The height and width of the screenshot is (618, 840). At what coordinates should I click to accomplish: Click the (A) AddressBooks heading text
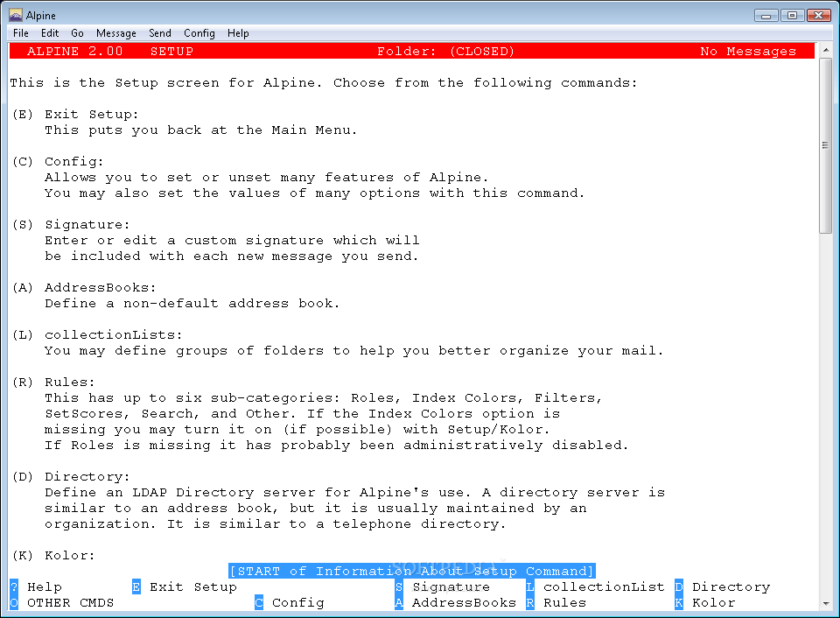(x=84, y=287)
